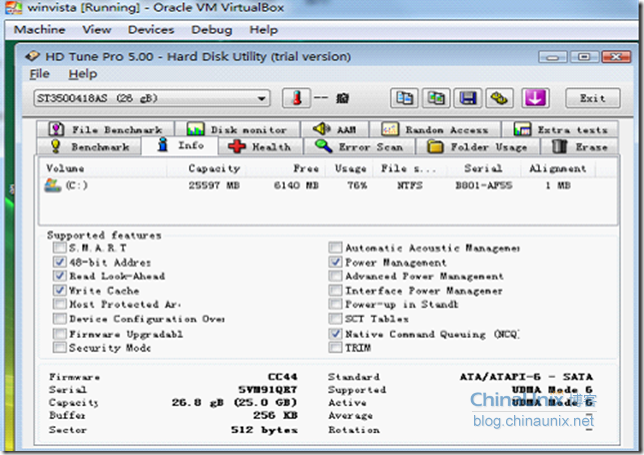This screenshot has height=455, width=644.
Task: Toggle the Device Configuration Overlay checkbox
Action: [60, 318]
